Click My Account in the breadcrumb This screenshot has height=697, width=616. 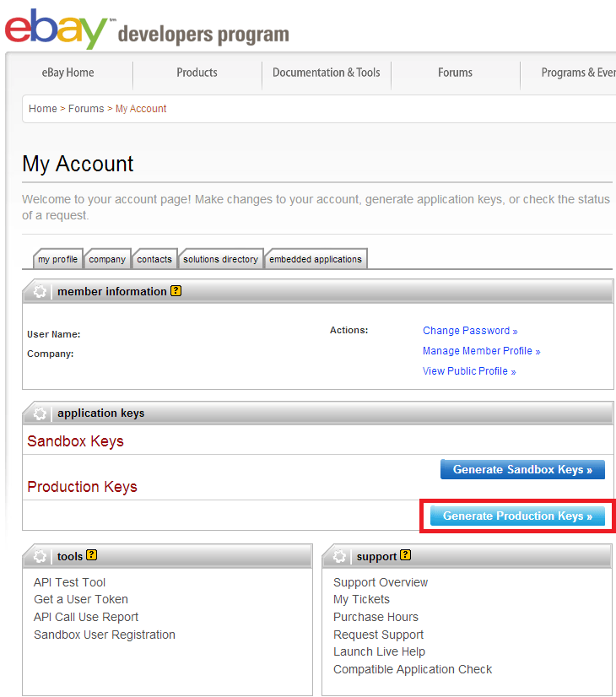pos(141,109)
